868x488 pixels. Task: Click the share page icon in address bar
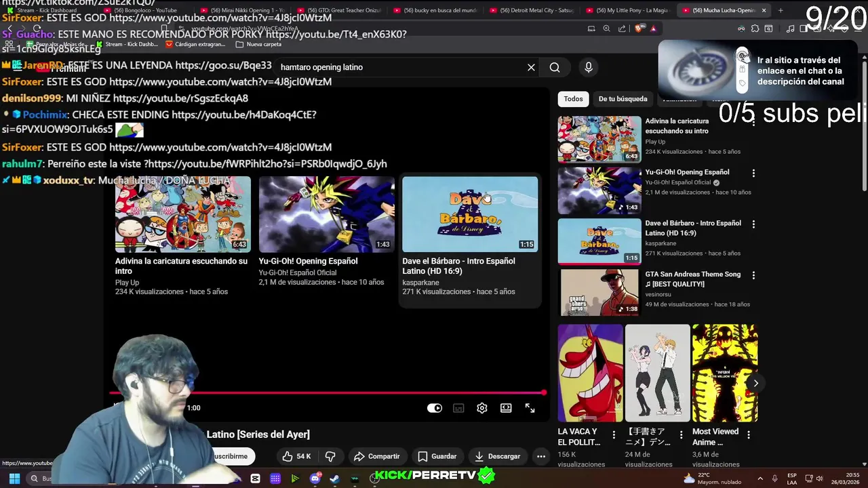pos(623,28)
